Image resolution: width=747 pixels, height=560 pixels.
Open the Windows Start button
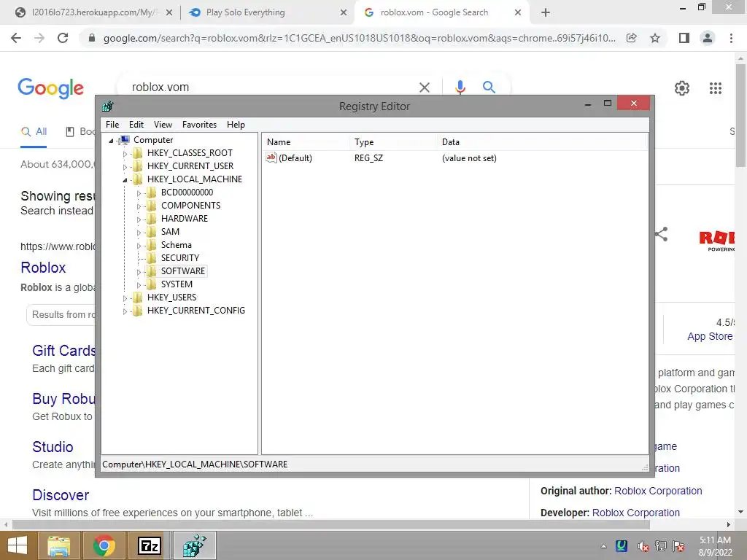point(18,545)
